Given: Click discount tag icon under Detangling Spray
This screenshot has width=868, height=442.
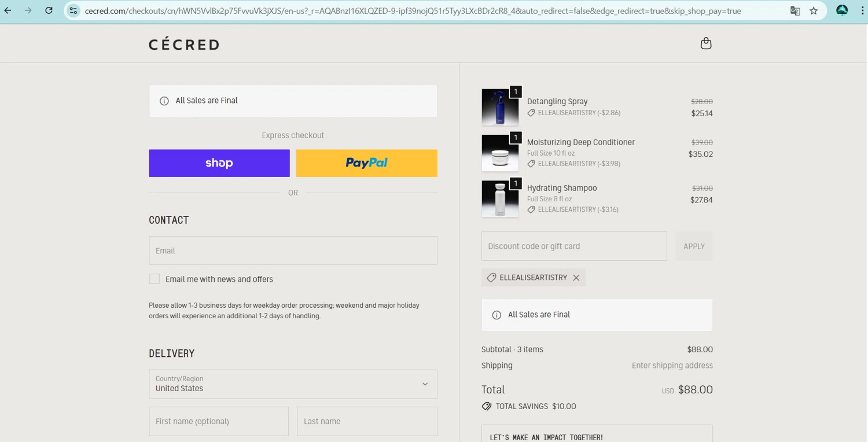Looking at the screenshot, I should (531, 113).
